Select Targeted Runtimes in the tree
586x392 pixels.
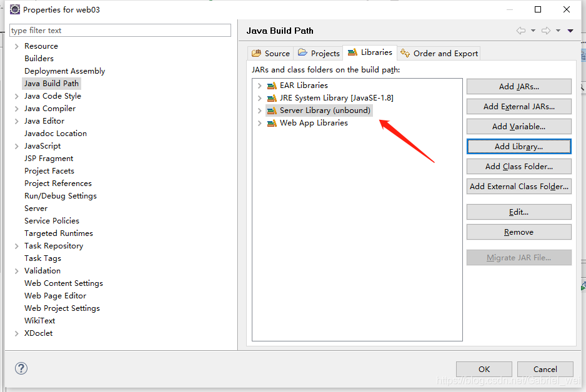[x=59, y=233]
